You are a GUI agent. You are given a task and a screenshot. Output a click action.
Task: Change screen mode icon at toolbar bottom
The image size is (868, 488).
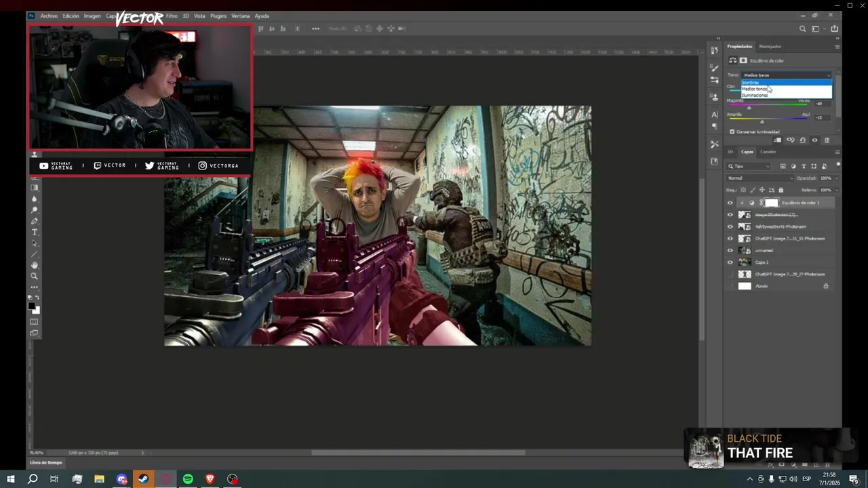tap(34, 333)
